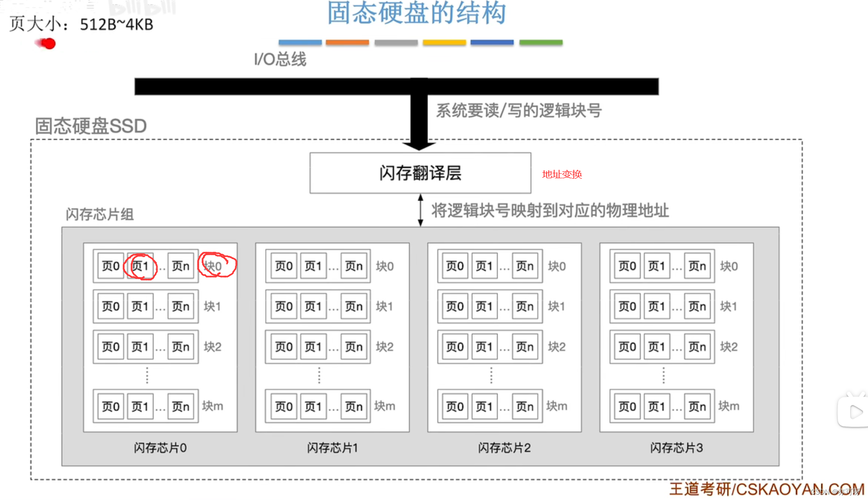The image size is (868, 500).
Task: Select the label 系统要读/写的逻辑块号
Action: point(519,110)
